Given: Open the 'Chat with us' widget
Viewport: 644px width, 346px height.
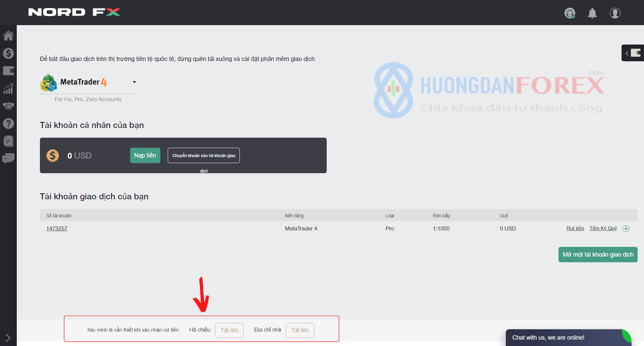Looking at the screenshot, I should coord(569,338).
